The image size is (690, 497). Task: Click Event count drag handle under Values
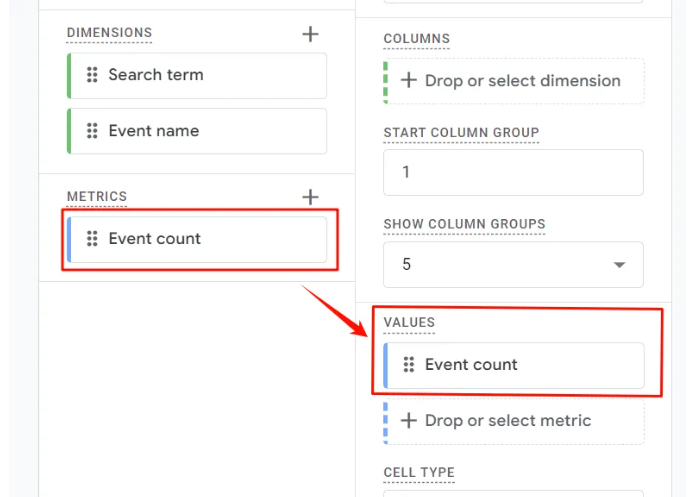(408, 365)
